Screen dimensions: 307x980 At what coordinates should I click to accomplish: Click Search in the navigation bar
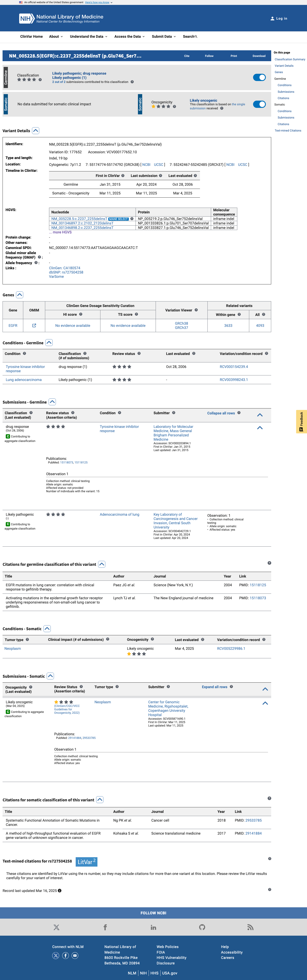pos(190,36)
